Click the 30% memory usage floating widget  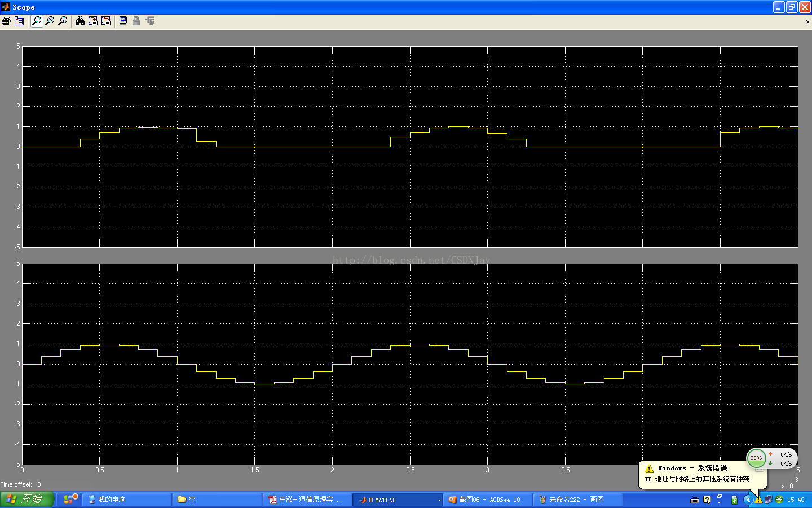tap(756, 458)
